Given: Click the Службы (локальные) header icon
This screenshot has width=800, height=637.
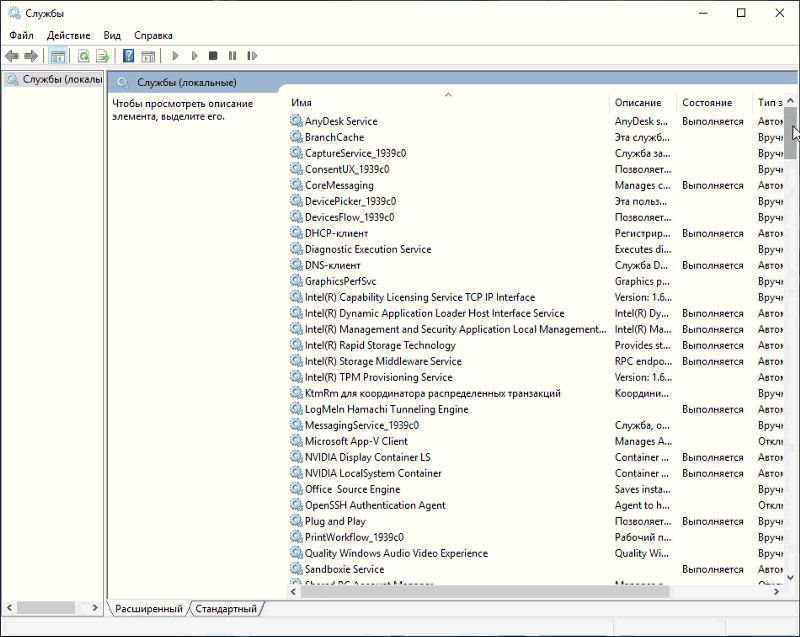Looking at the screenshot, I should (123, 83).
